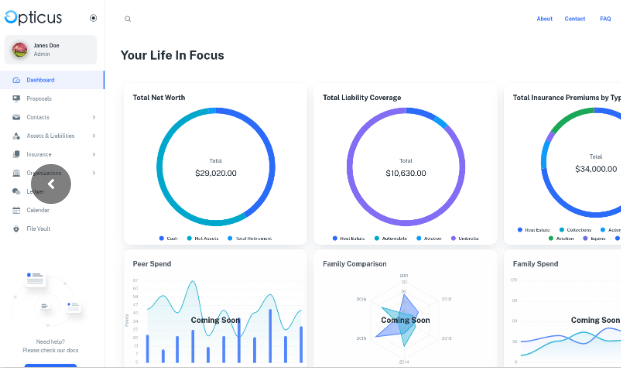Select the Calendar menu item

click(52, 210)
